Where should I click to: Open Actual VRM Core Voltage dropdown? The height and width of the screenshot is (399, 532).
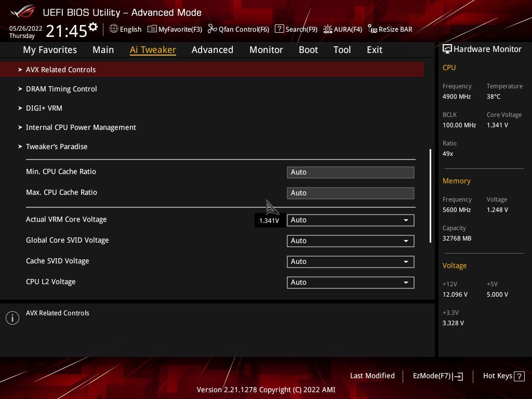click(x=351, y=220)
